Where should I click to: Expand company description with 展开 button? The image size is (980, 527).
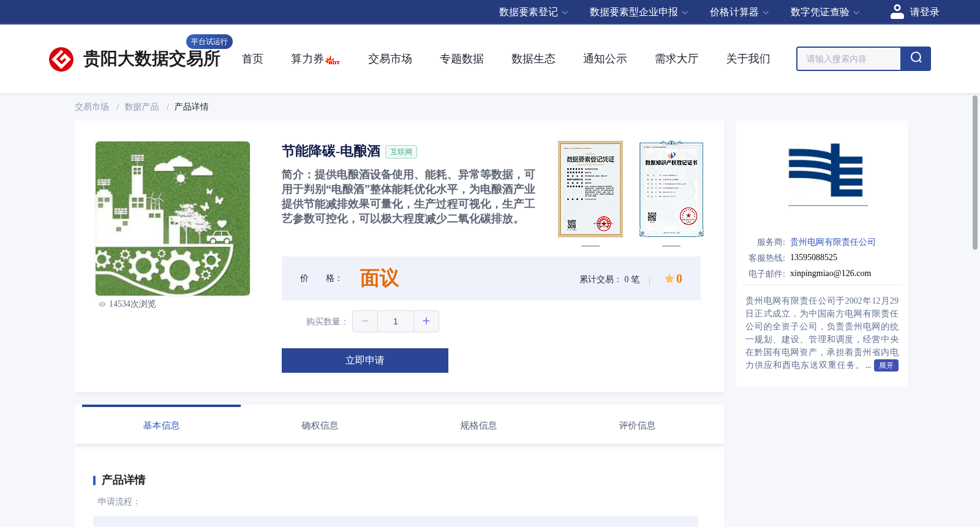886,365
